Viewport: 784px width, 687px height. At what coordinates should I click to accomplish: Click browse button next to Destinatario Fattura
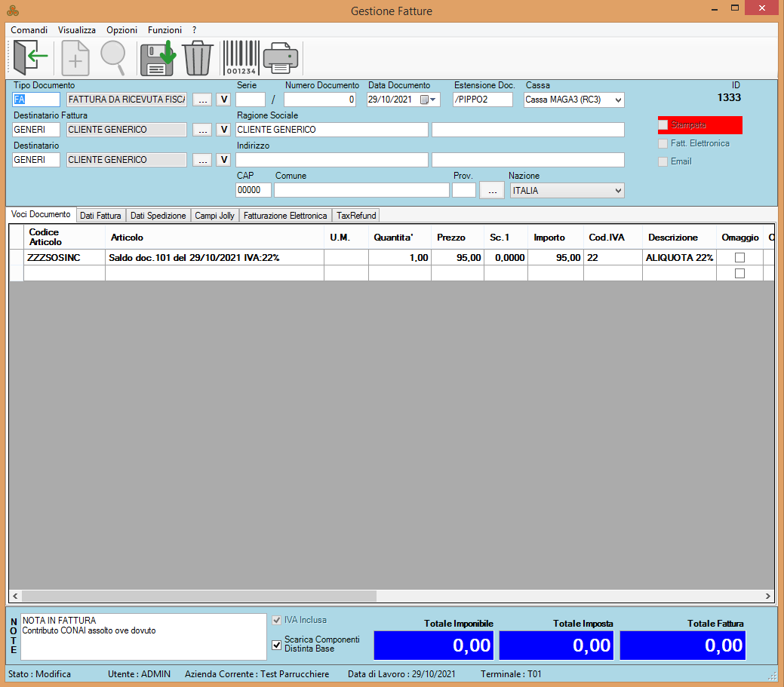201,130
